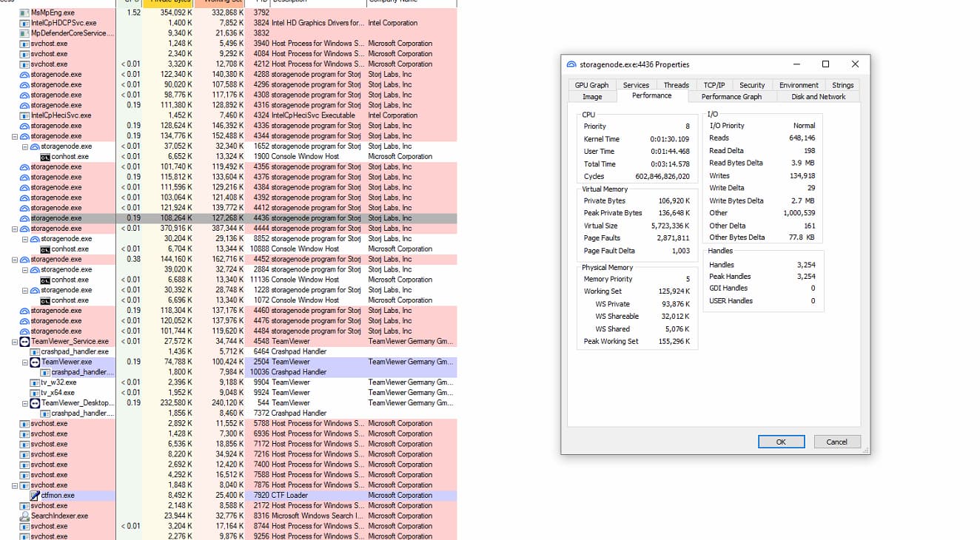Click the Storj icon of storagenode PID 4336
980x540 pixels.
point(24,126)
